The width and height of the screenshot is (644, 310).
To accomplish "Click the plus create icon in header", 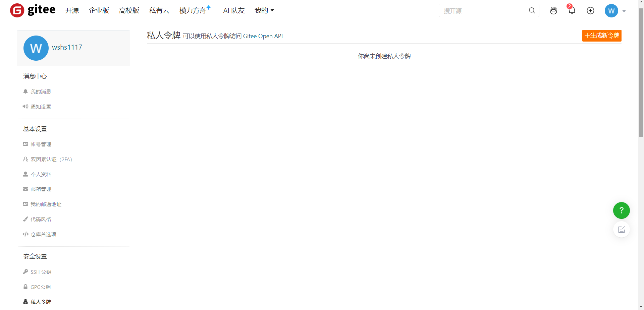I will pyautogui.click(x=590, y=10).
